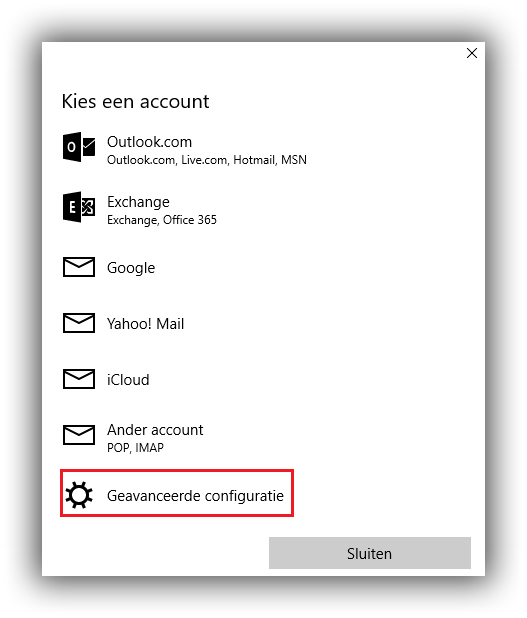Click the 'POP, IMAP' subtitle text
527x618 pixels.
click(135, 448)
